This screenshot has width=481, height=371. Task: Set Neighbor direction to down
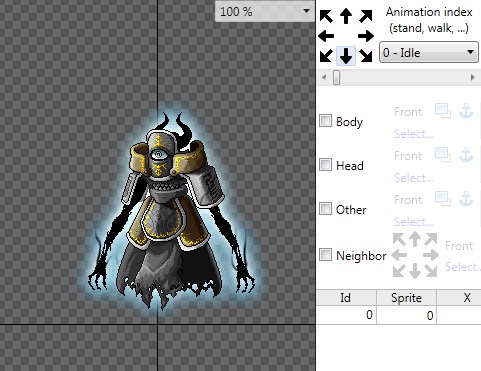click(x=415, y=271)
